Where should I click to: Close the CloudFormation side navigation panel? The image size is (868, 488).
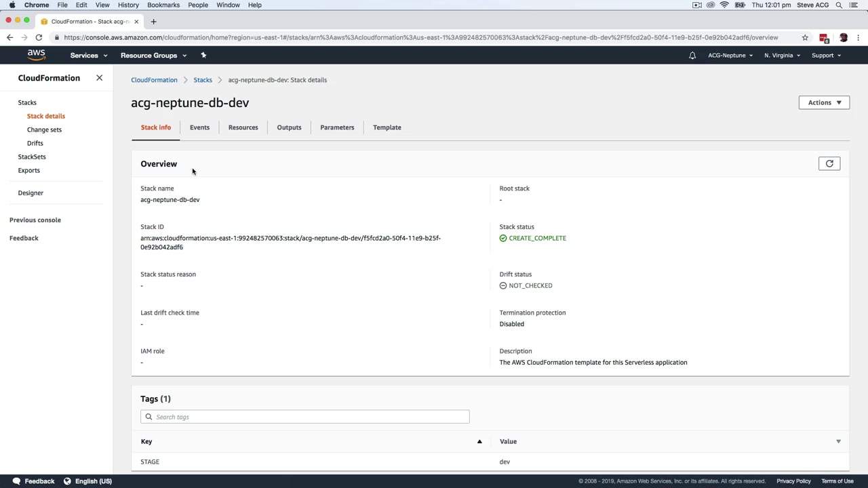pyautogui.click(x=99, y=78)
